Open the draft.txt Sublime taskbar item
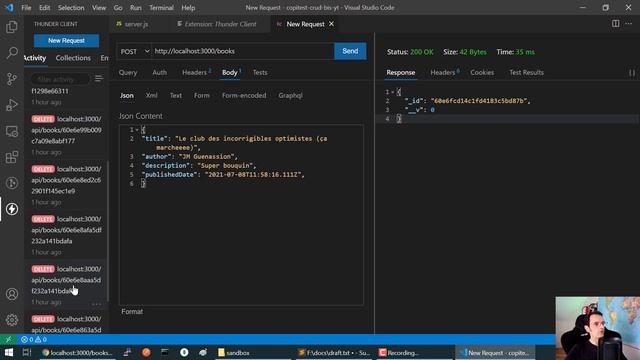 tap(334, 353)
